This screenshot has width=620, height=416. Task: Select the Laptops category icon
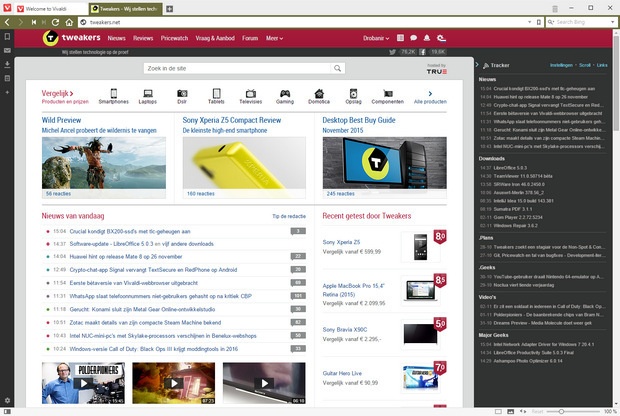[148, 93]
